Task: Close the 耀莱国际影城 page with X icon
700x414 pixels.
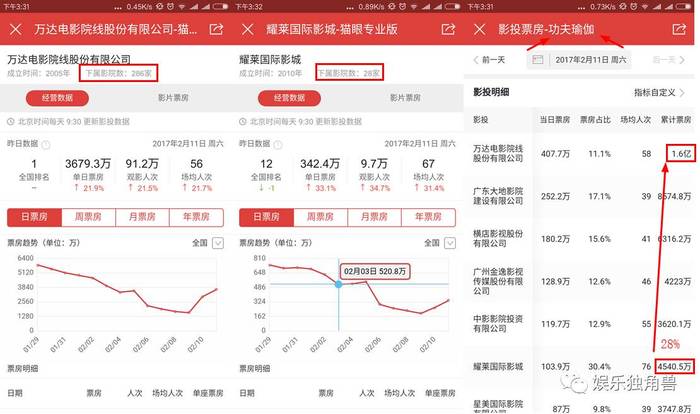Action: point(248,31)
